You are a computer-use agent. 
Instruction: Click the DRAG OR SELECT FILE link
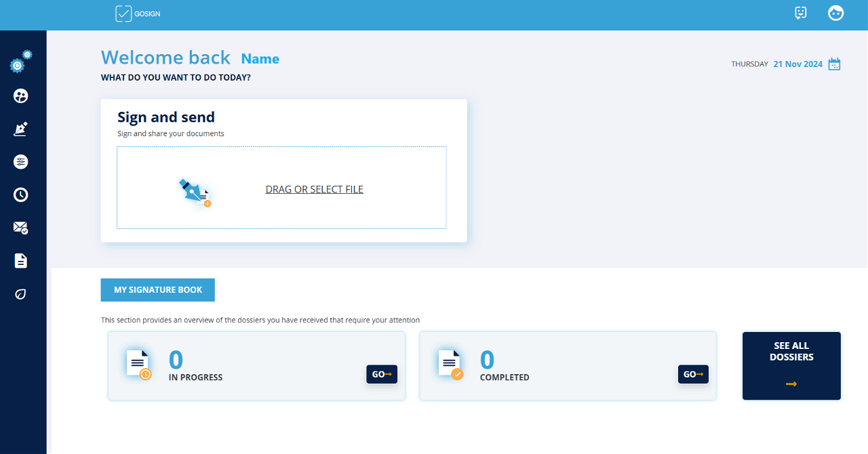tap(314, 190)
